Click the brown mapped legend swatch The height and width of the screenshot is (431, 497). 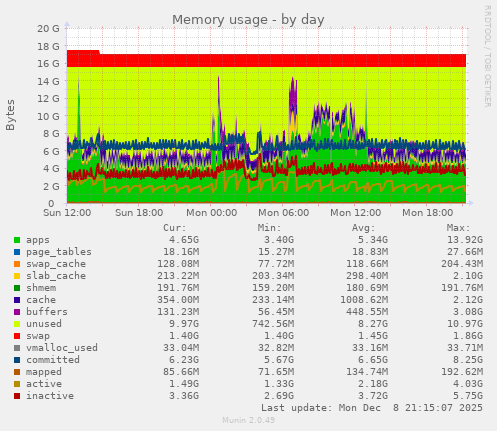(x=17, y=372)
